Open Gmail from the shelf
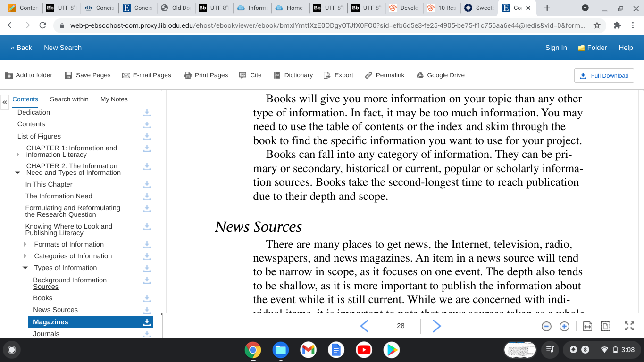Screen dimensions: 644x362 click(308, 350)
